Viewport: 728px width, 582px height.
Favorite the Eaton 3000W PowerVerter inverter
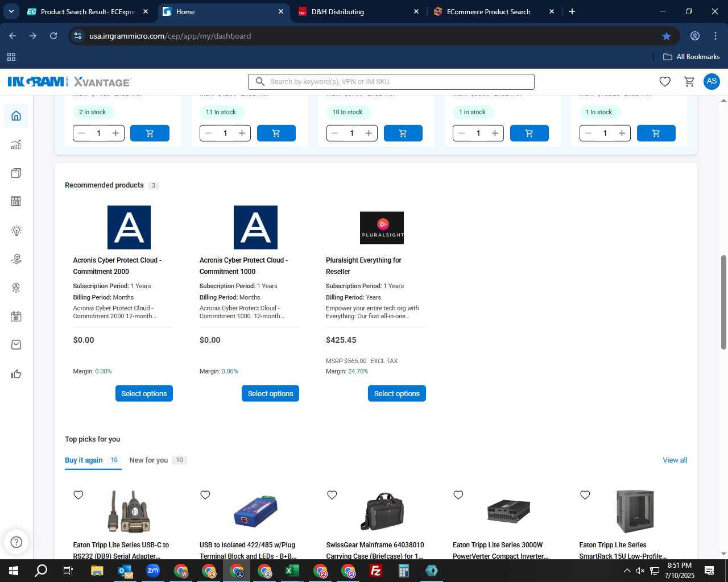pyautogui.click(x=458, y=495)
